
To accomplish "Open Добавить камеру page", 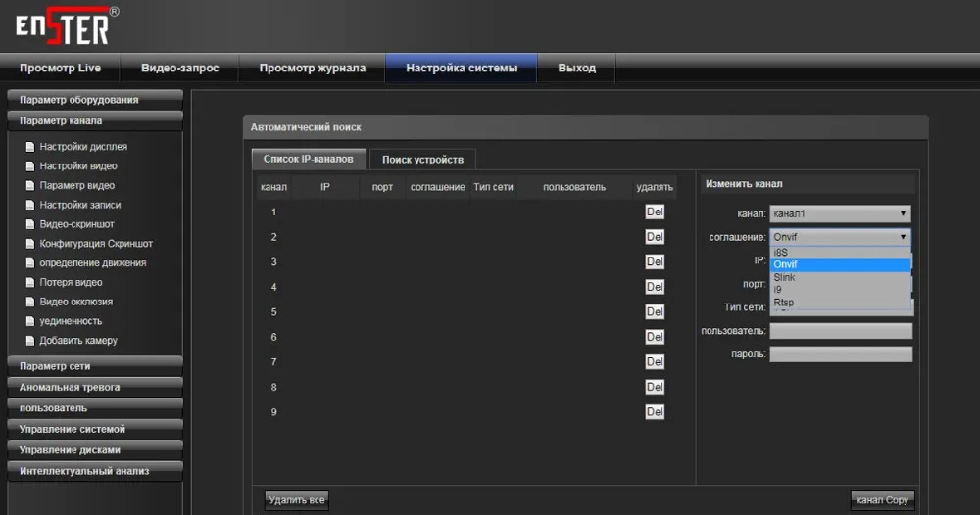I will click(x=78, y=340).
